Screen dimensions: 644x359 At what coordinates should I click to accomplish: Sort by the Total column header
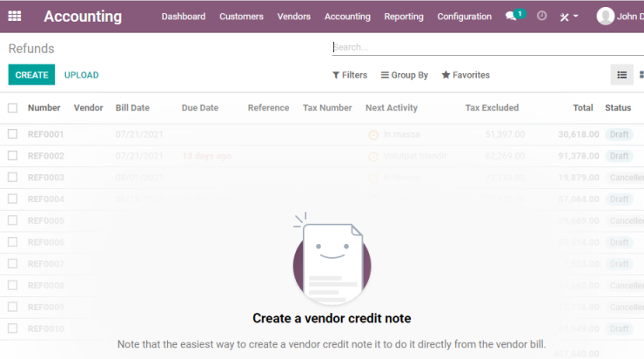[583, 108]
